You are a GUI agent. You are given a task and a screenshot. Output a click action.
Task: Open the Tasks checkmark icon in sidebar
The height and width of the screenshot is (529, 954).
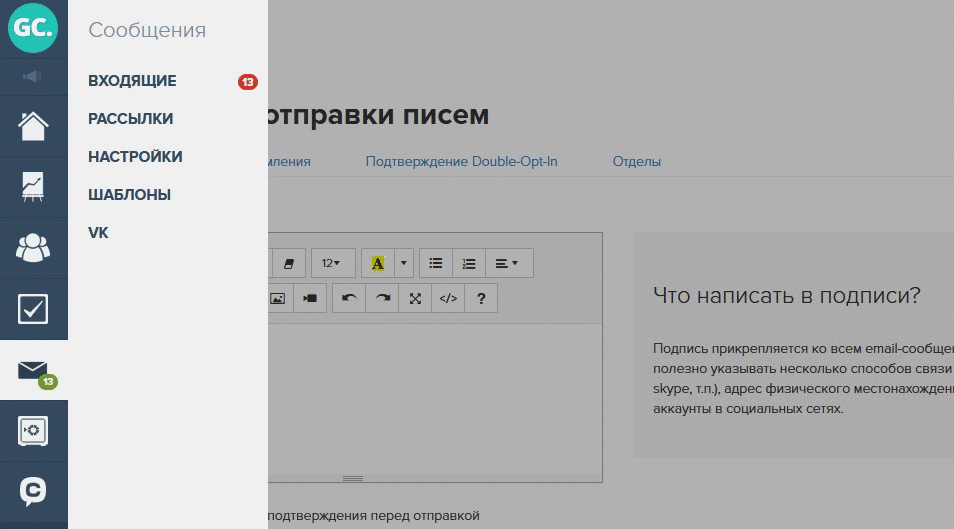(33, 309)
